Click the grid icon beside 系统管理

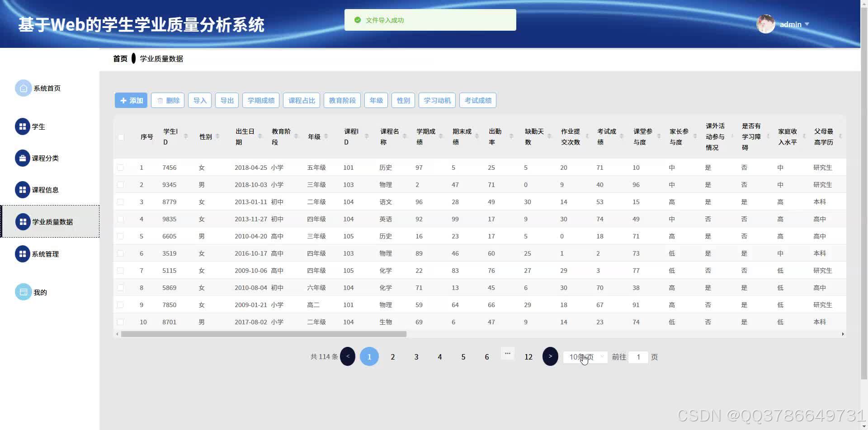pos(23,254)
